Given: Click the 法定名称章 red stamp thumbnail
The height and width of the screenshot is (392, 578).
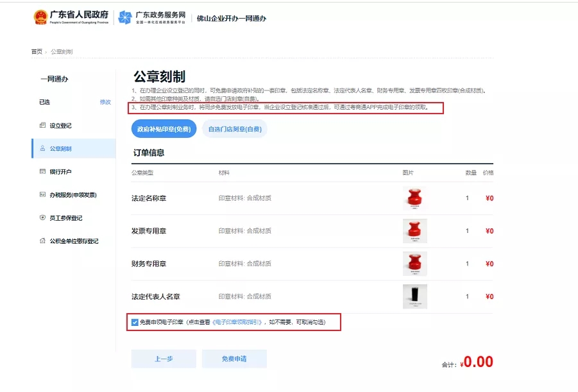Looking at the screenshot, I should [x=414, y=198].
